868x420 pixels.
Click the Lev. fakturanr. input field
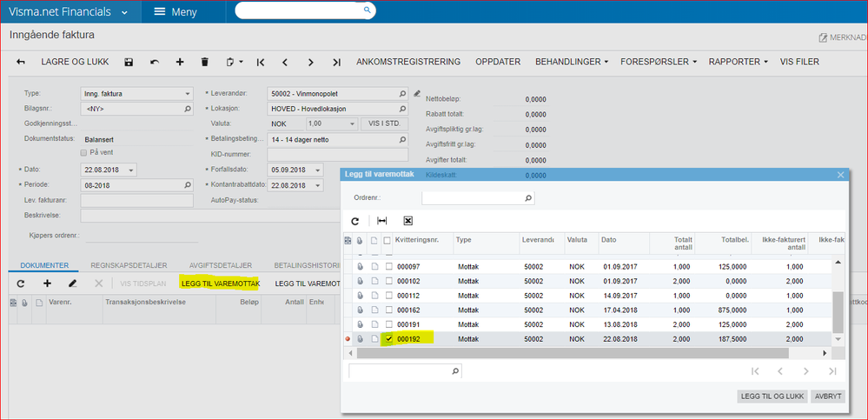coord(136,201)
